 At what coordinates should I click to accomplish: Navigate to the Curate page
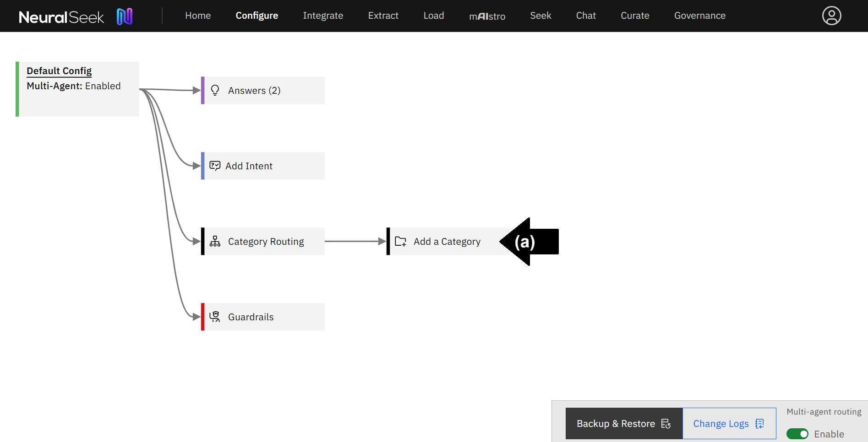[x=635, y=16]
